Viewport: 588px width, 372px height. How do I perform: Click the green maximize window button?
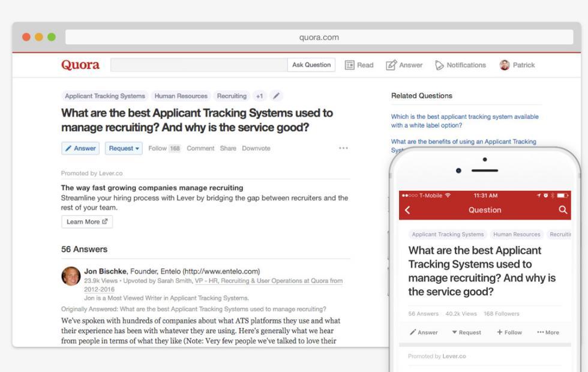click(x=52, y=37)
